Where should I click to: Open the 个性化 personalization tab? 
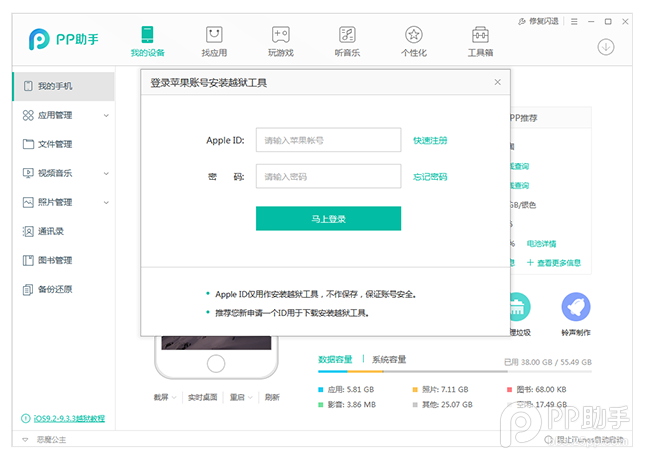[x=414, y=41]
